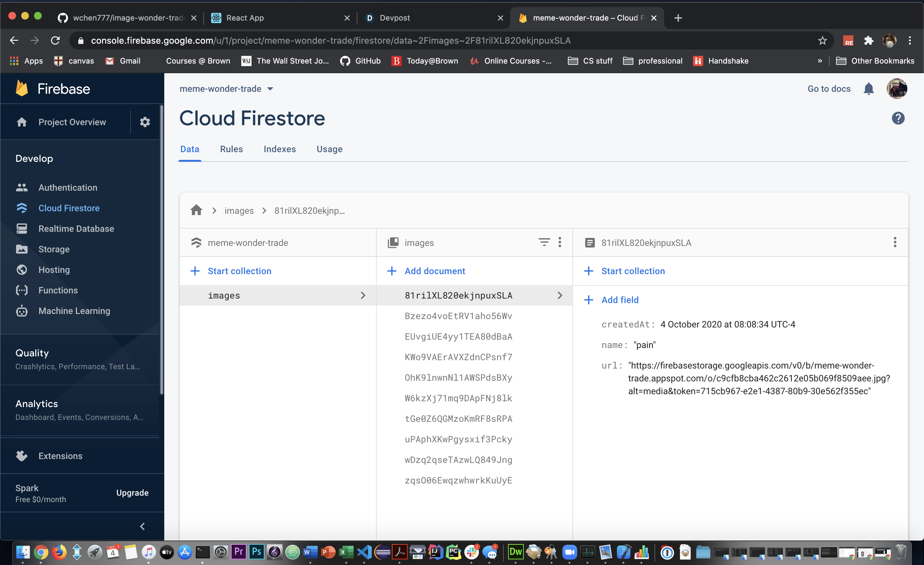Expand the meme-wonder-trade project dropdown
Image resolution: width=924 pixels, height=565 pixels.
coord(270,89)
